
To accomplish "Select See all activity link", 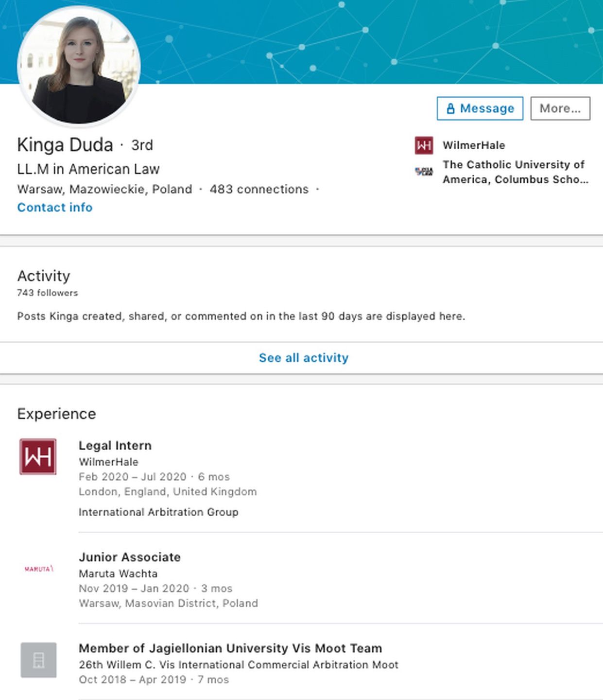I will coord(303,358).
